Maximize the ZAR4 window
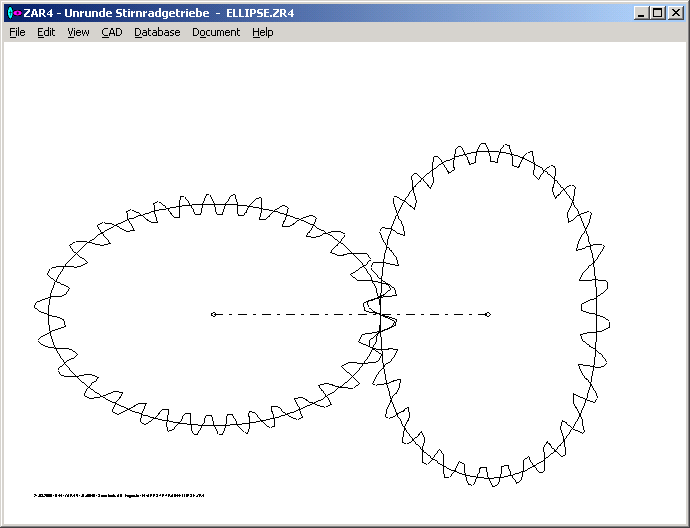690x528 pixels. click(657, 13)
